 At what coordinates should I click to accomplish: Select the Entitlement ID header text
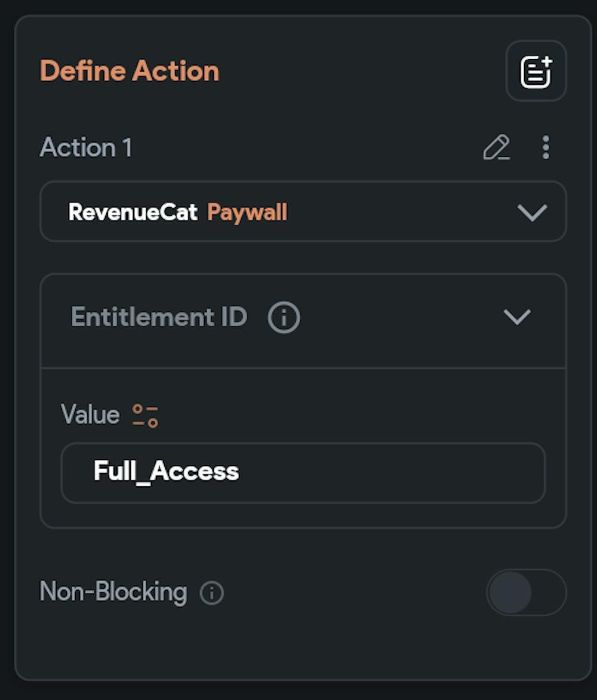(x=158, y=317)
